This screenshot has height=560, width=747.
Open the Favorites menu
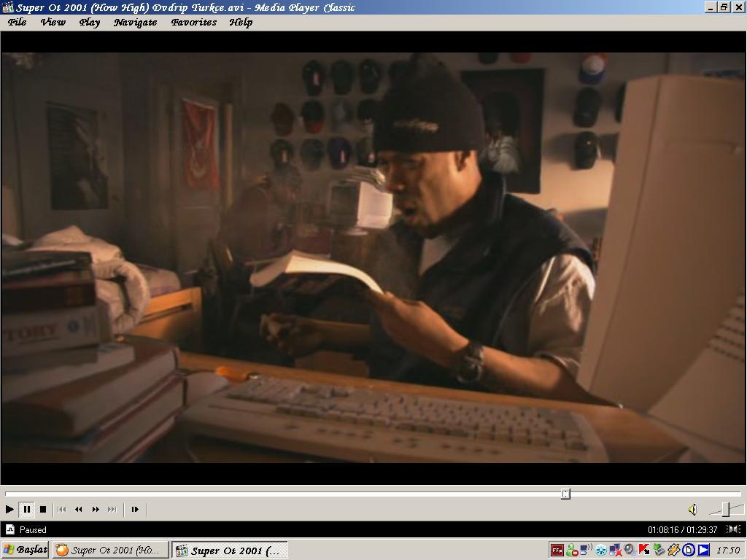pos(194,22)
